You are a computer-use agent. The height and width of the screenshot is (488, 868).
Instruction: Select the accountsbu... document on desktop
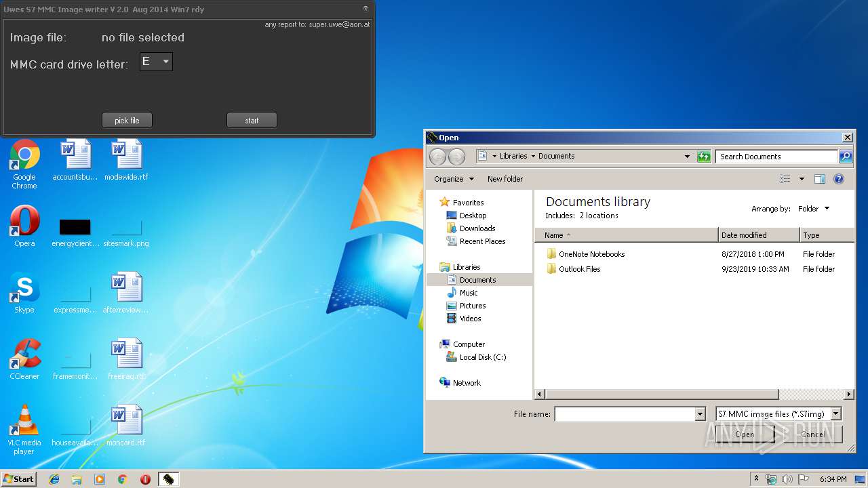[x=75, y=161]
